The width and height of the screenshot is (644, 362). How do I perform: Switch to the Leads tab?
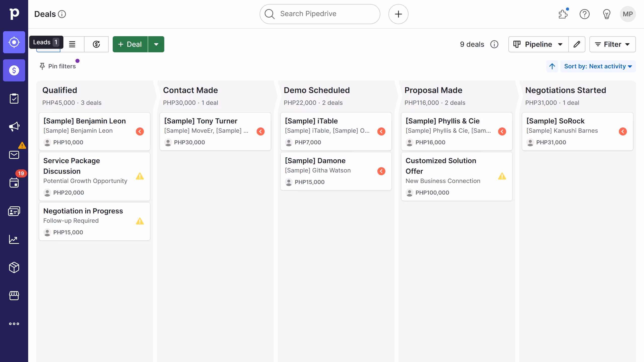click(x=46, y=42)
